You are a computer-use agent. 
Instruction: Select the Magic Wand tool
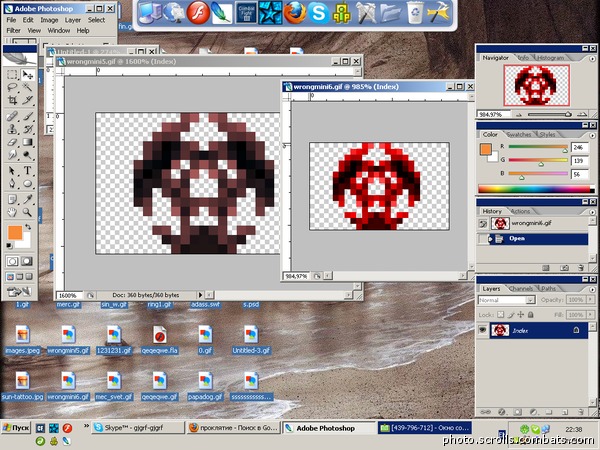point(27,87)
